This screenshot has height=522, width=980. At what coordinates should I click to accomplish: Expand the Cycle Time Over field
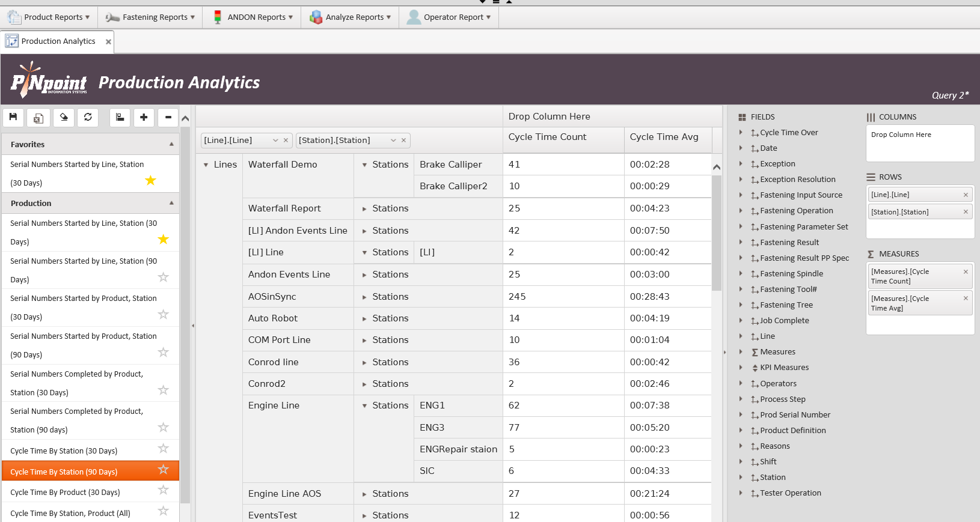tap(741, 132)
